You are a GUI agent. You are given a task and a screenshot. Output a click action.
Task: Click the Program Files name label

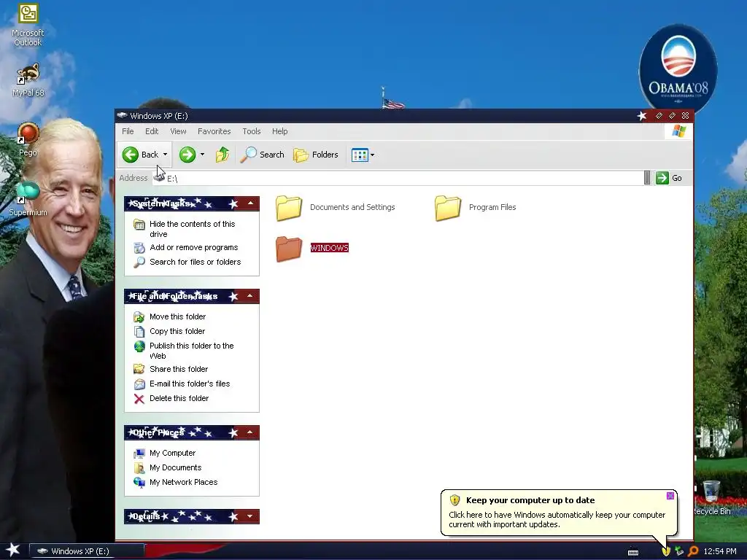point(492,207)
